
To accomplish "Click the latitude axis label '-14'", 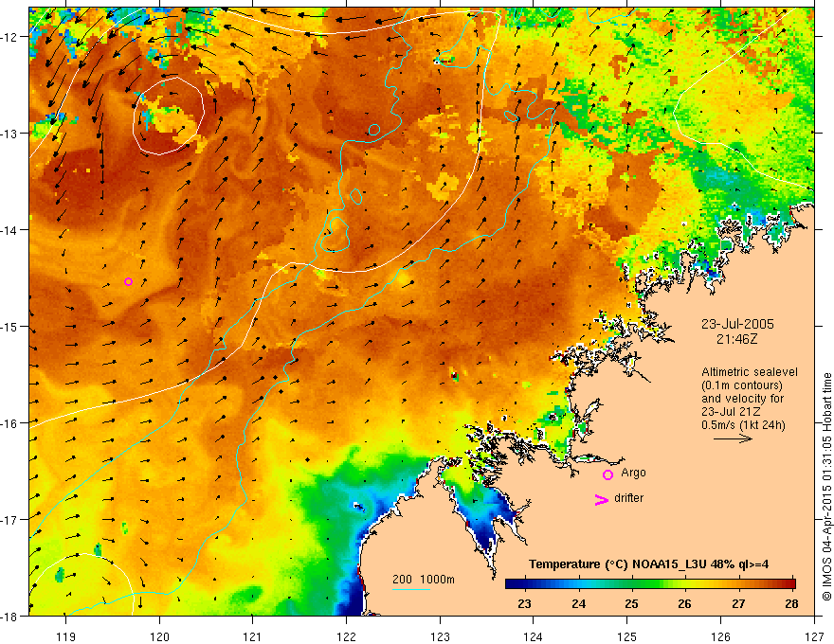I will [x=10, y=230].
